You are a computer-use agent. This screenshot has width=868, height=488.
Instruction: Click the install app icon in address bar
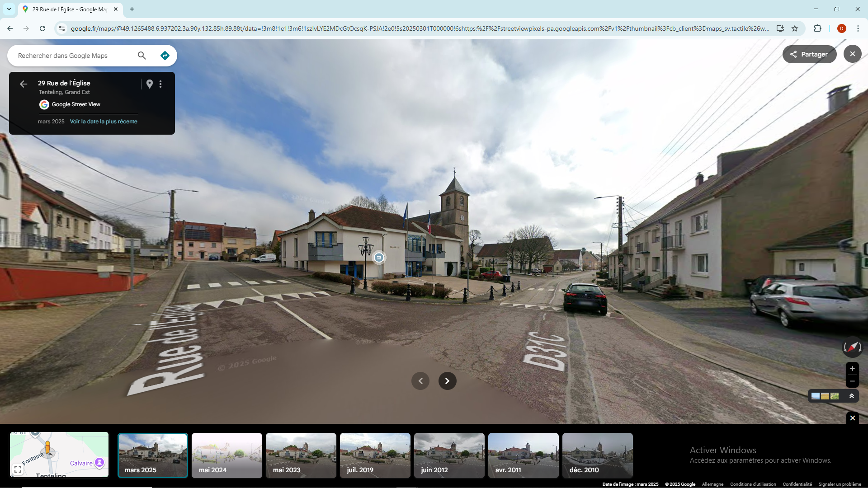coord(780,28)
